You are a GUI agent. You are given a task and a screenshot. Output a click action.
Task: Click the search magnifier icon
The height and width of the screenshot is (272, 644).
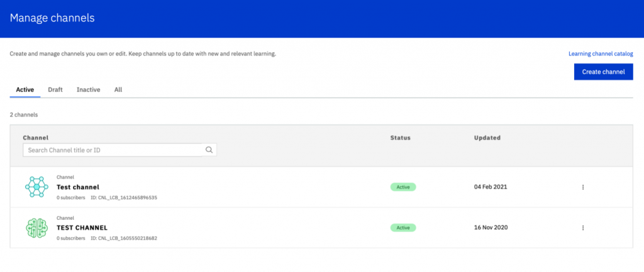click(x=209, y=150)
